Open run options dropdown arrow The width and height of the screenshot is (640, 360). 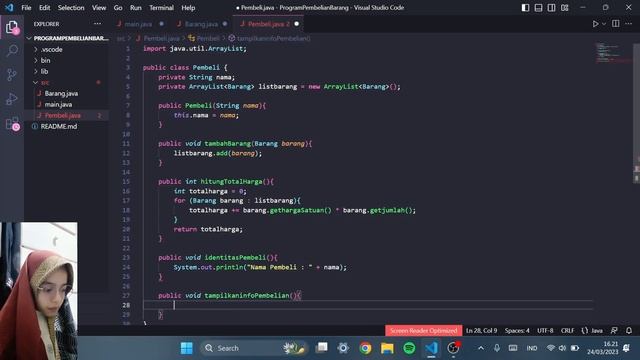click(x=604, y=24)
